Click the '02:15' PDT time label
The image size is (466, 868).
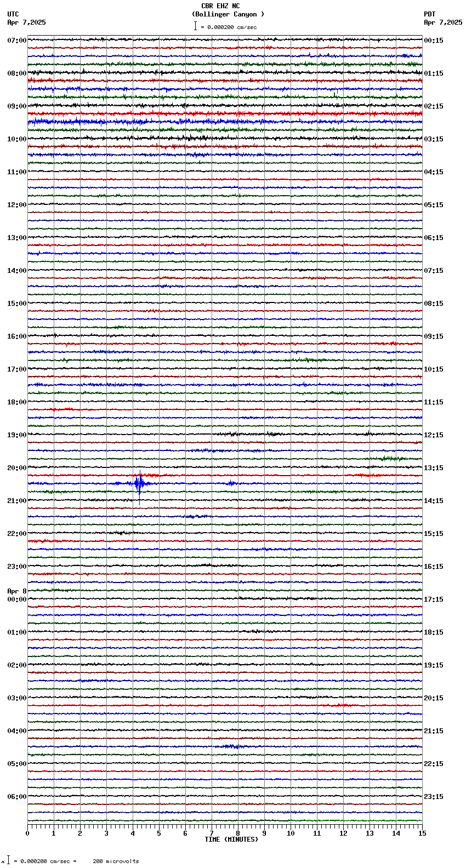tap(434, 106)
